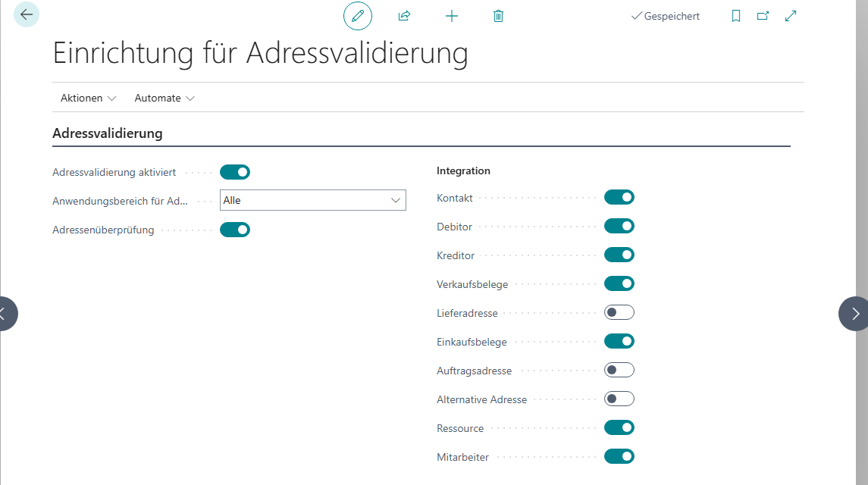868x485 pixels.
Task: Click the Debitor field label
Action: (455, 227)
